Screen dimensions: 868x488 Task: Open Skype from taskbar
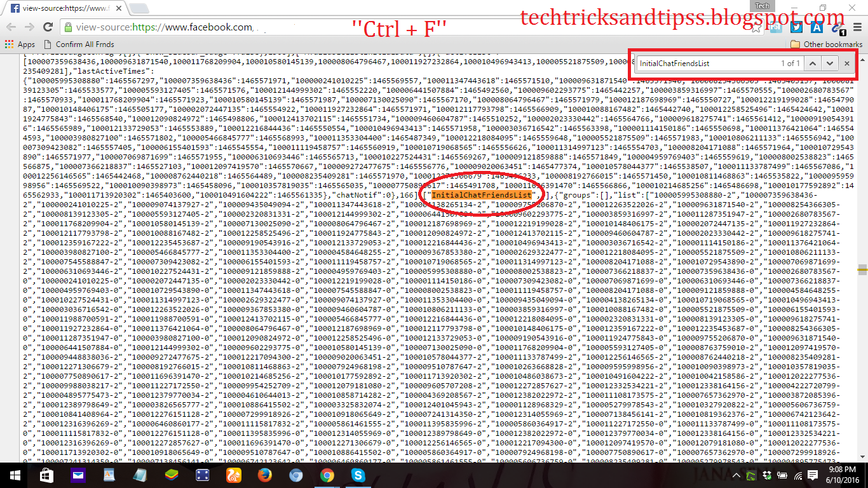(x=358, y=475)
